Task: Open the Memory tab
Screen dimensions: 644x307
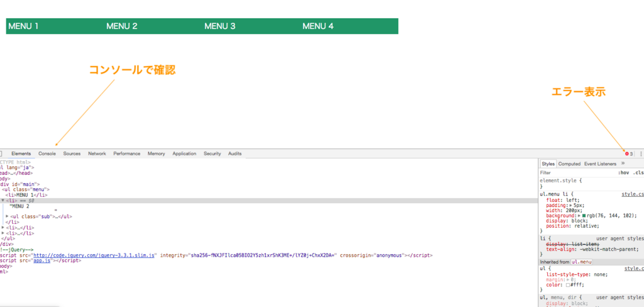Action: tap(157, 153)
